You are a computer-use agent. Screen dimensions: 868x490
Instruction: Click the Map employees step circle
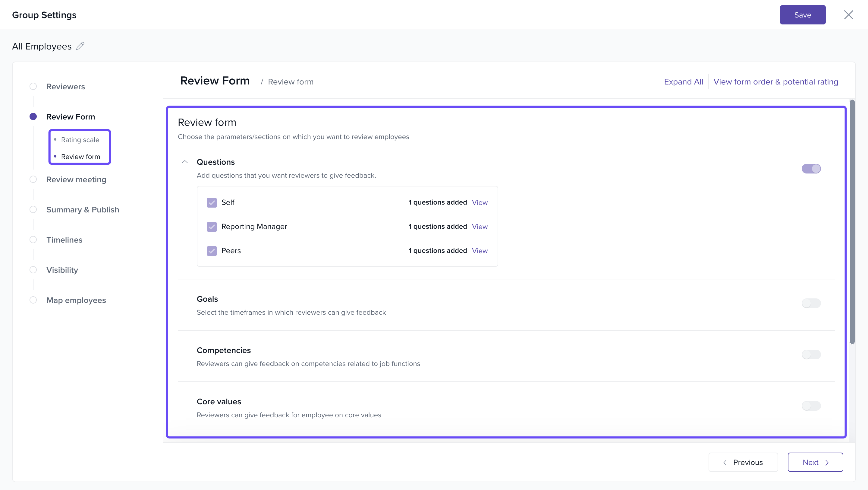click(x=33, y=300)
